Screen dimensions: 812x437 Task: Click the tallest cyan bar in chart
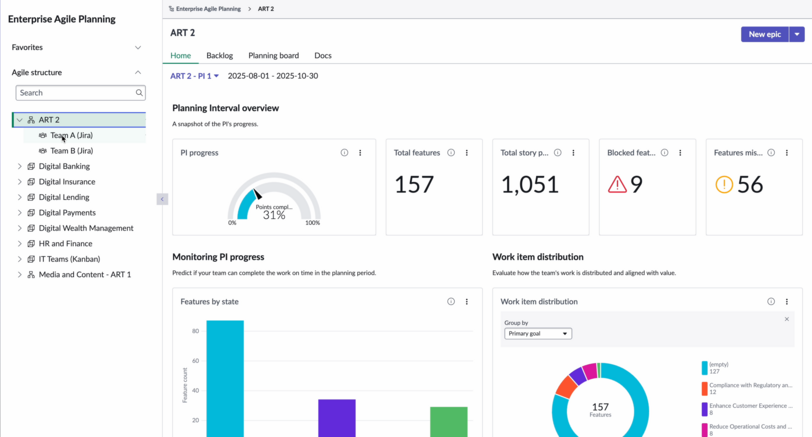pos(225,378)
